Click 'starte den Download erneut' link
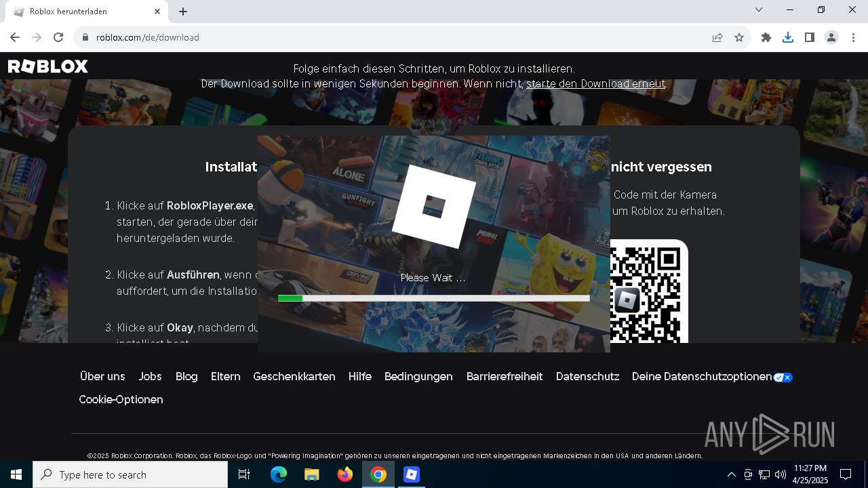Image resolution: width=868 pixels, height=488 pixels. pyautogui.click(x=595, y=84)
